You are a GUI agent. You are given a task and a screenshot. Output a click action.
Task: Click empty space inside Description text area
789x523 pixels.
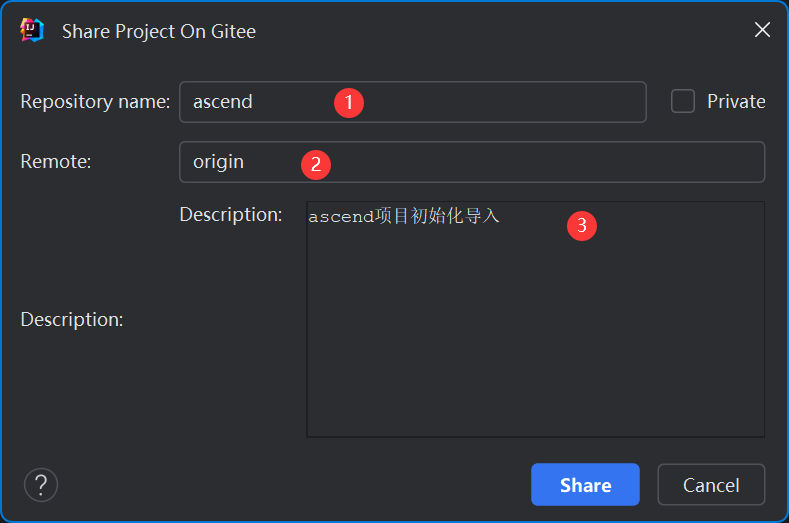click(x=535, y=340)
